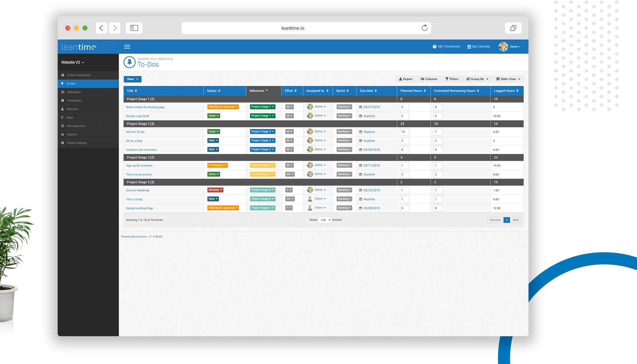Viewport: 637px width, 364px height.
Task: Expand the Group By dropdown
Action: click(477, 79)
